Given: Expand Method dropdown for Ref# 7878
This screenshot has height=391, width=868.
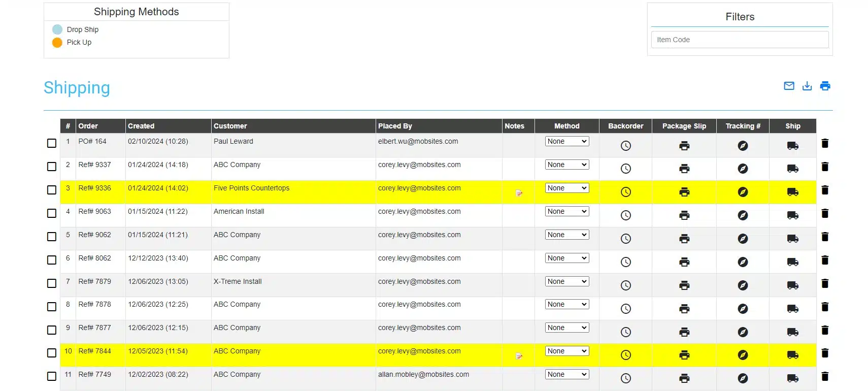Looking at the screenshot, I should [567, 304].
